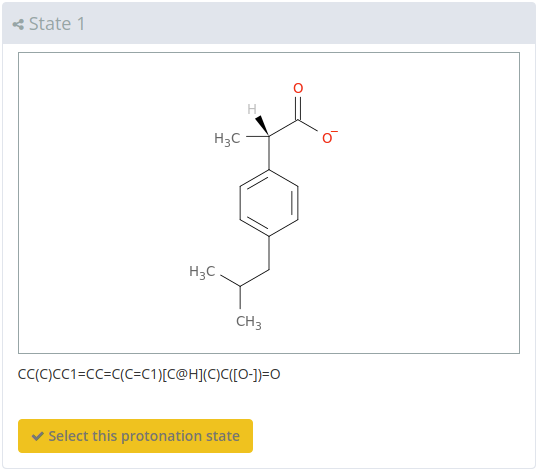The height and width of the screenshot is (472, 539).
Task: Click the lower H3C isobutyl methyl label
Action: pyautogui.click(x=202, y=272)
